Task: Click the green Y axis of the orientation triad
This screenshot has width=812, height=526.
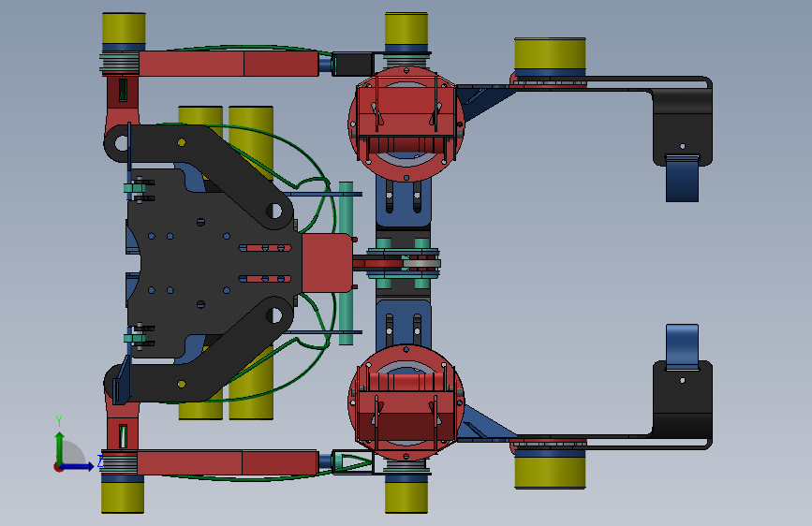Action: (60, 448)
